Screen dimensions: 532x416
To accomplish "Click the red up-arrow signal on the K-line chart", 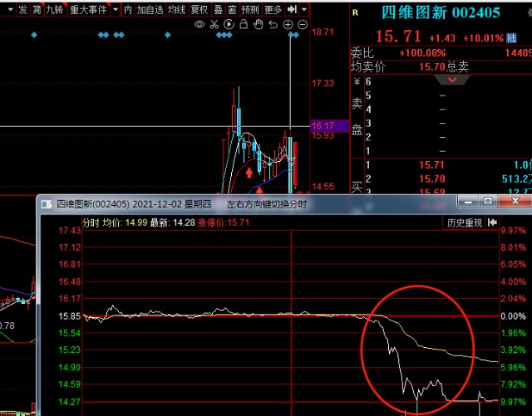I will [249, 172].
